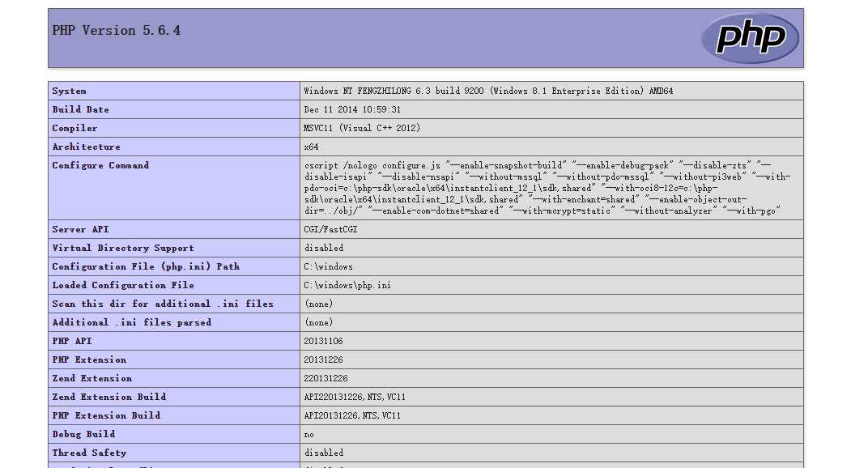Select API220131226,NTS,VC11 value
Image resolution: width=868 pixels, height=468 pixels.
click(355, 397)
